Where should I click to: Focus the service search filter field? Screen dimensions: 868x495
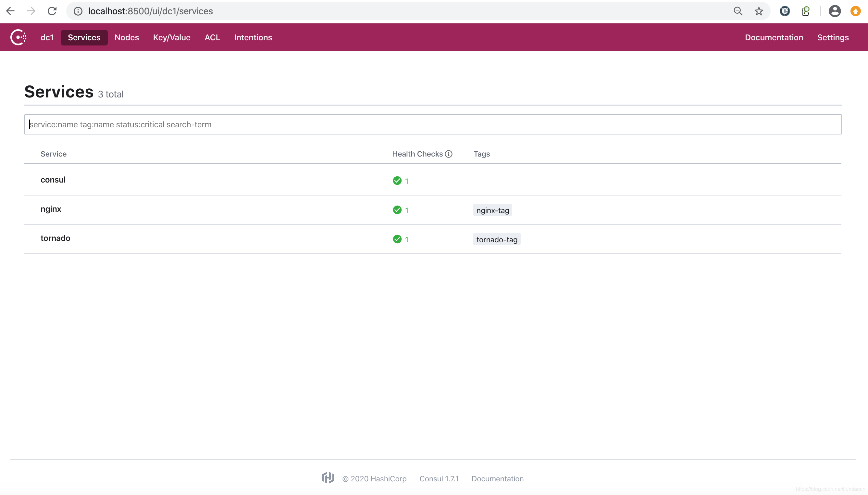click(432, 124)
